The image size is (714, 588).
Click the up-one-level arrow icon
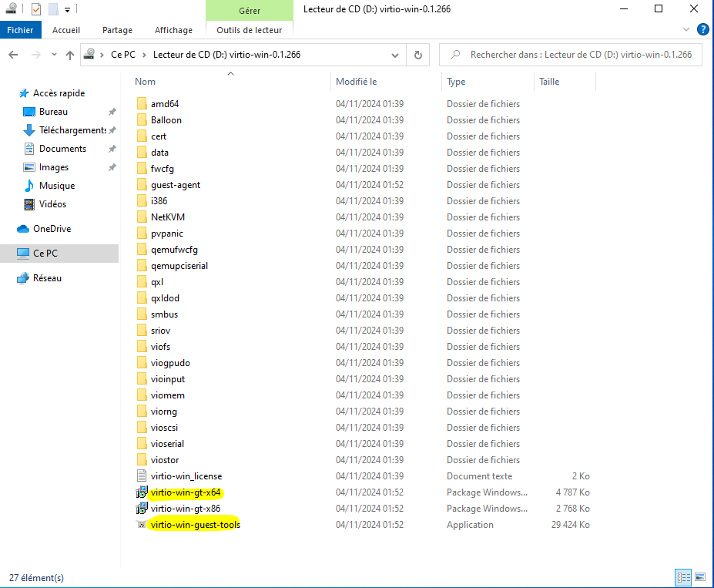click(70, 55)
